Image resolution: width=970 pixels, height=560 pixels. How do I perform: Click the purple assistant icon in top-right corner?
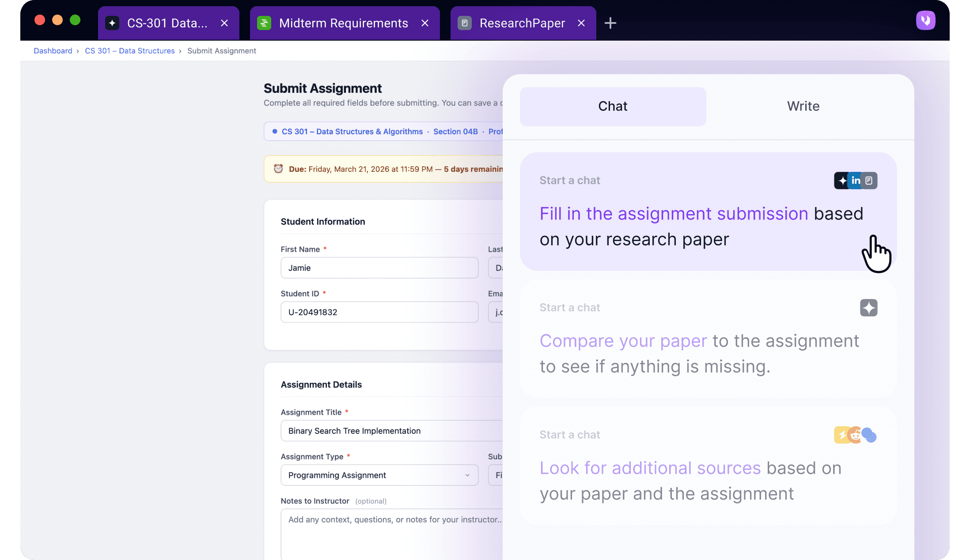[x=925, y=20]
